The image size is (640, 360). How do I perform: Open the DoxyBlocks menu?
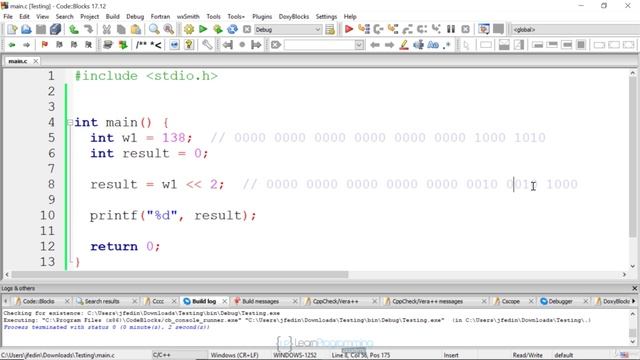(x=293, y=16)
